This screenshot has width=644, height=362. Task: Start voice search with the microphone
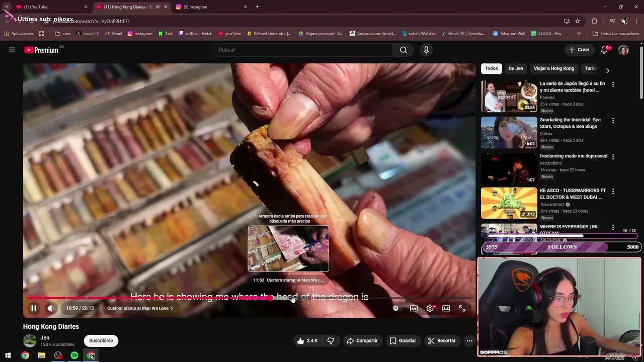426,50
